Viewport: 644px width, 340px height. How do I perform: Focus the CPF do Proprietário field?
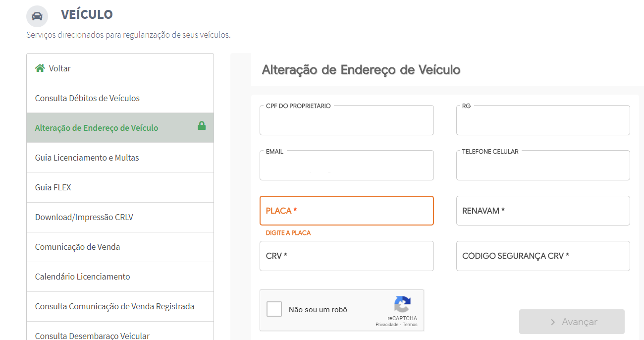point(346,121)
